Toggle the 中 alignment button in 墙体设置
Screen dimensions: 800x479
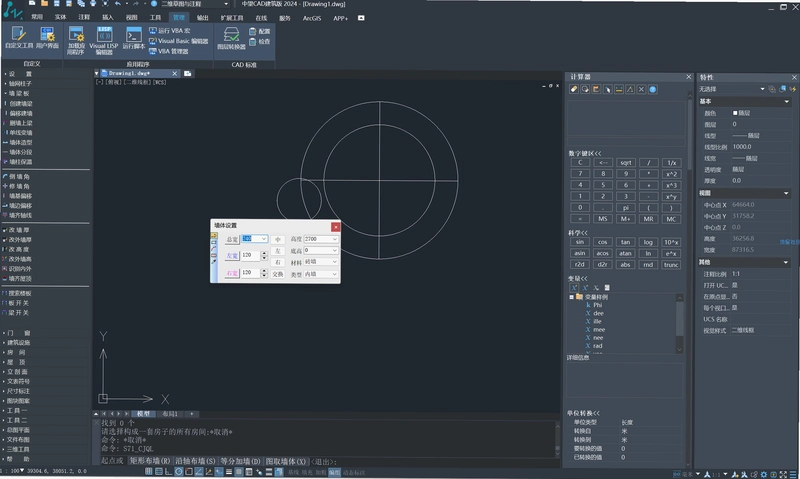(x=278, y=239)
